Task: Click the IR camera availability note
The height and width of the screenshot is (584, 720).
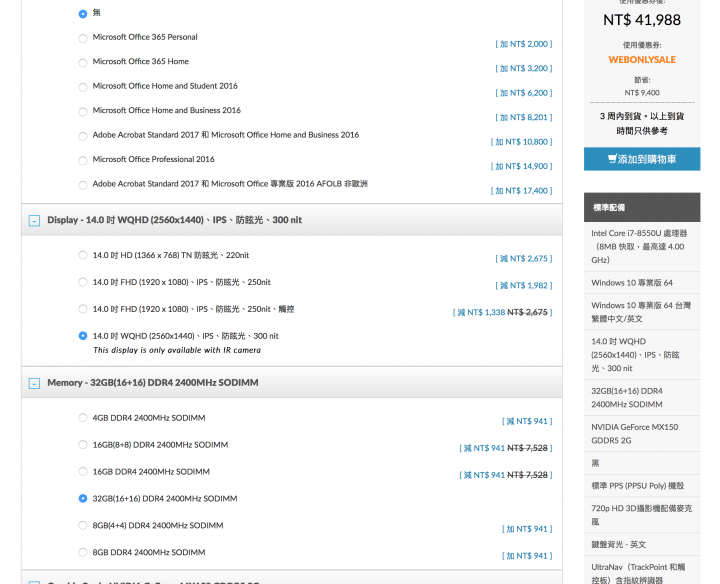Action: pyautogui.click(x=177, y=350)
